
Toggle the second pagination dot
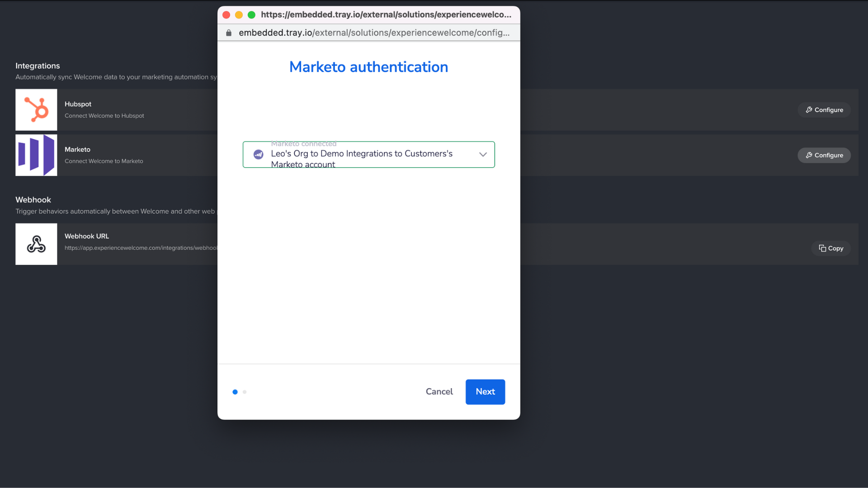click(x=245, y=392)
